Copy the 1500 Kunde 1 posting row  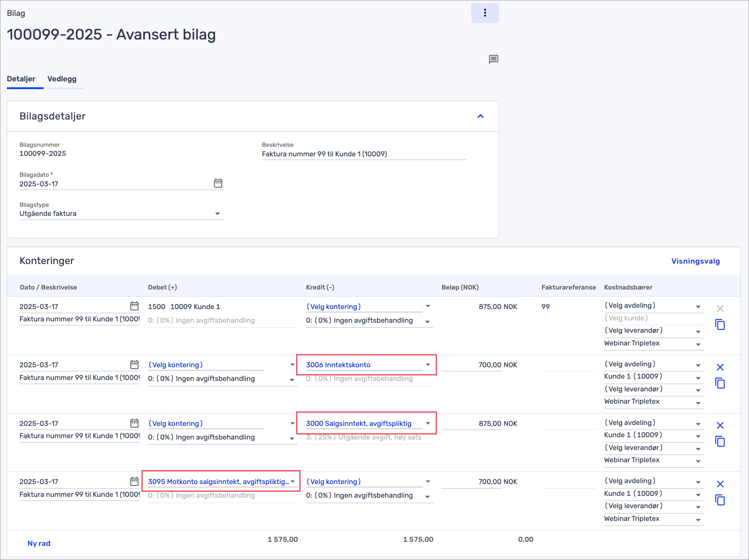coord(720,325)
